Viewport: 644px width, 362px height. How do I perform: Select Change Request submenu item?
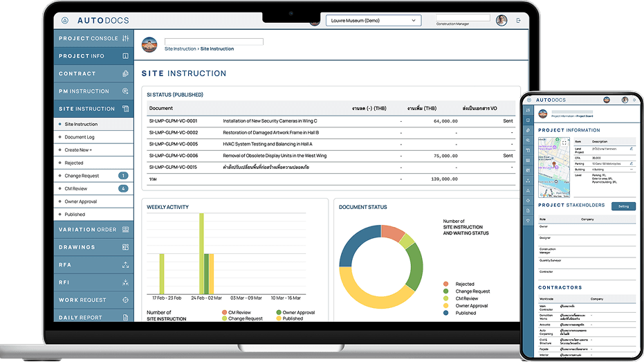point(93,175)
